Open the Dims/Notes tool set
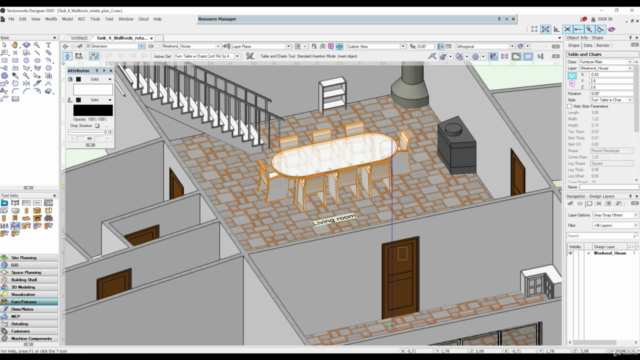Viewport: 640px width, 360px height. pos(29,309)
